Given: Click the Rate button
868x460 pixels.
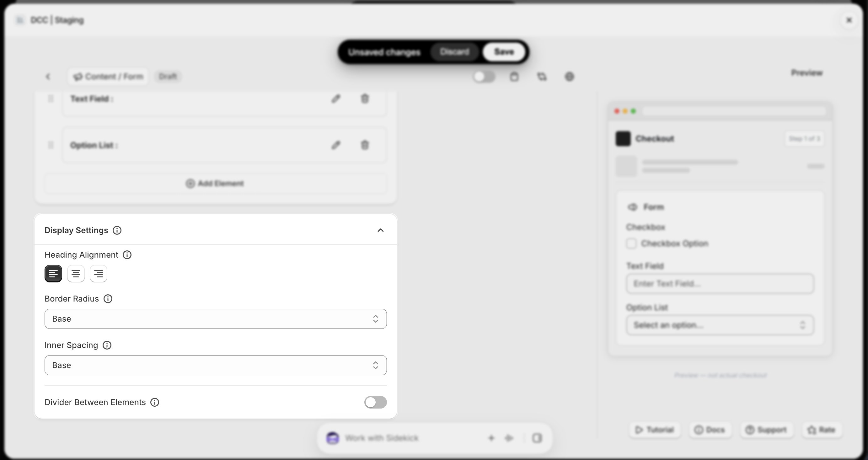Looking at the screenshot, I should coord(822,430).
